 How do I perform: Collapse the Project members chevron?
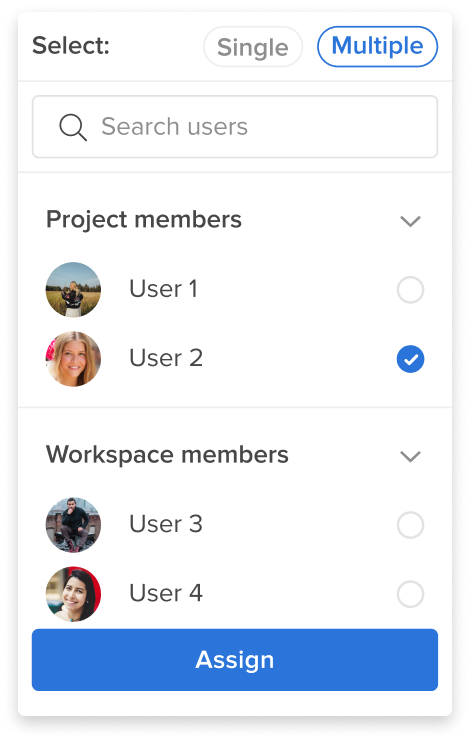tap(410, 221)
